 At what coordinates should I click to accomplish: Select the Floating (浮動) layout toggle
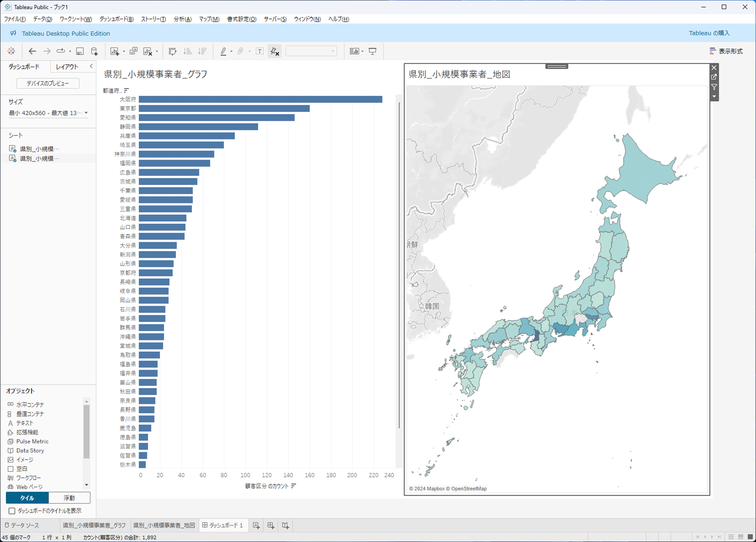69,498
